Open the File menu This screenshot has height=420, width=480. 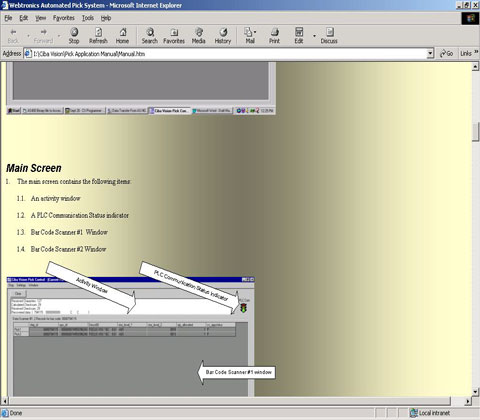8,18
